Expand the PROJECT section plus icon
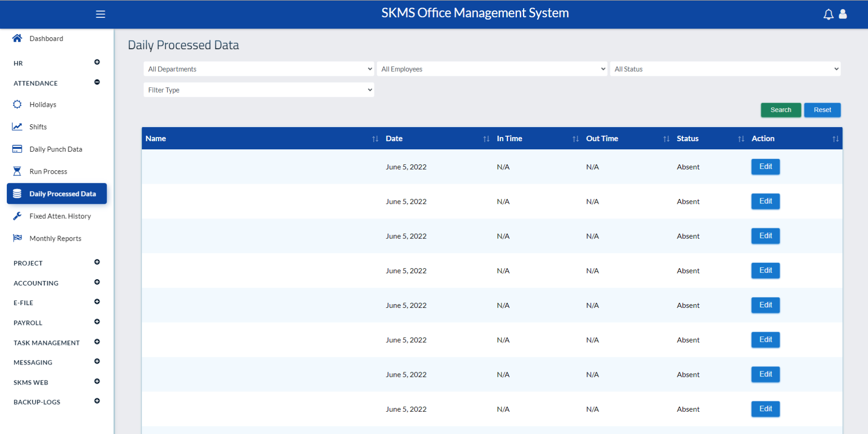 pos(97,262)
